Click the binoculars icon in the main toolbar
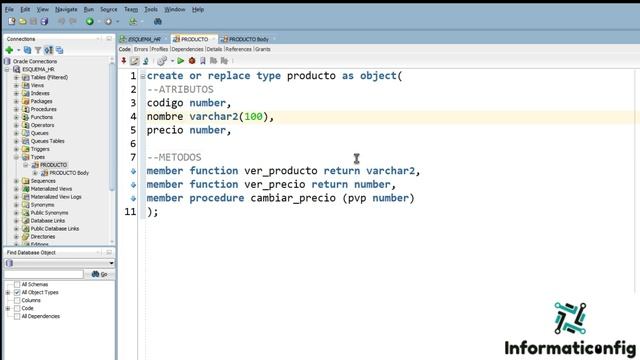The width and height of the screenshot is (640, 360). (158, 21)
